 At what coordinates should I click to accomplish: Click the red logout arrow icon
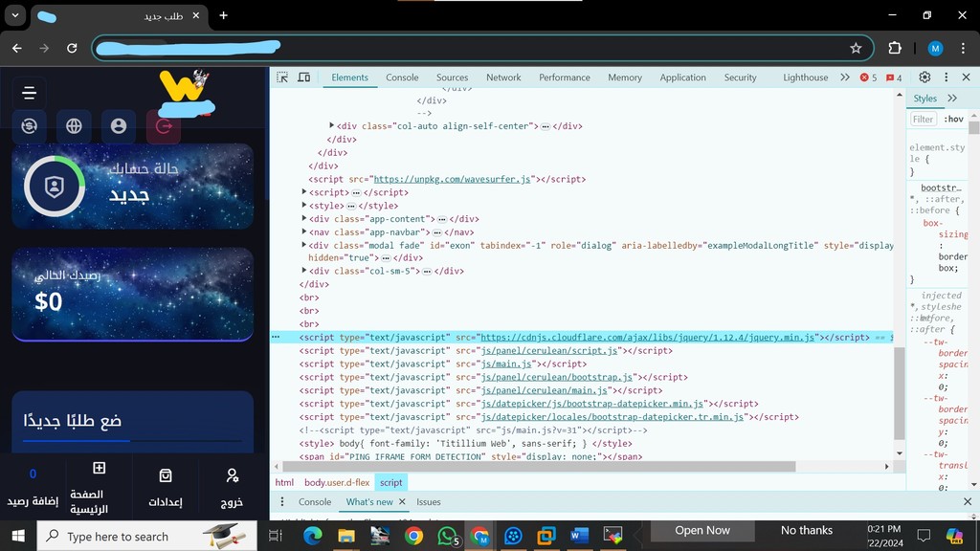click(164, 126)
